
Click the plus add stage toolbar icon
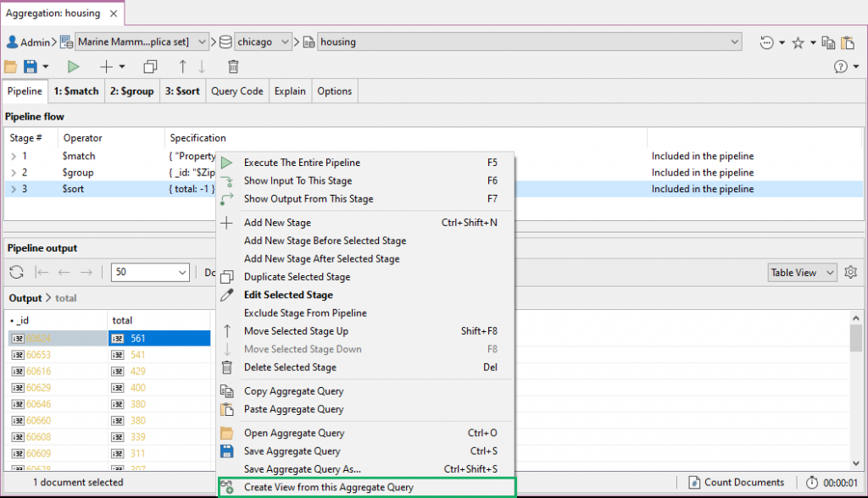tap(106, 67)
